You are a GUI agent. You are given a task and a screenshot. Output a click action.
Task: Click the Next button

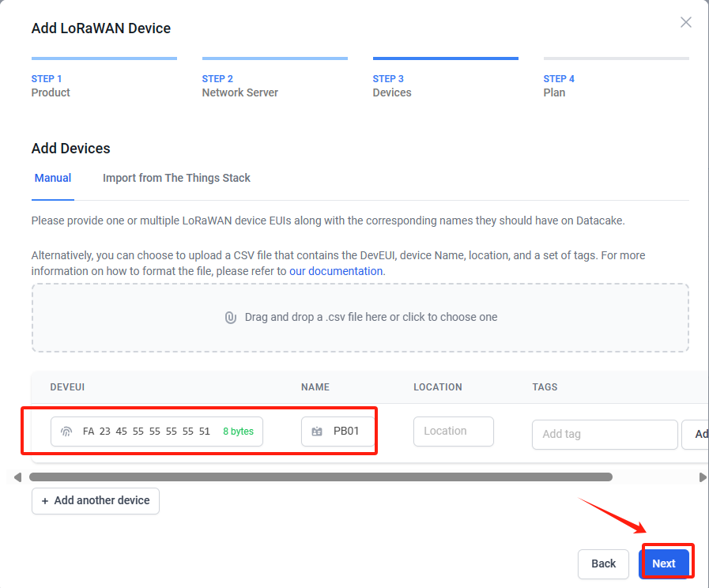[664, 563]
